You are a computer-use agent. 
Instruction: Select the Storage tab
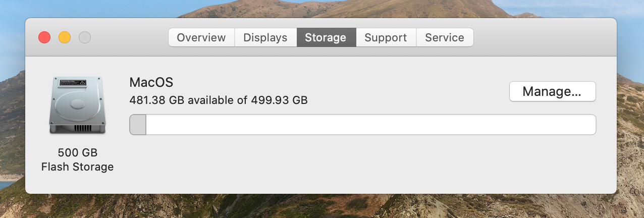(x=326, y=37)
